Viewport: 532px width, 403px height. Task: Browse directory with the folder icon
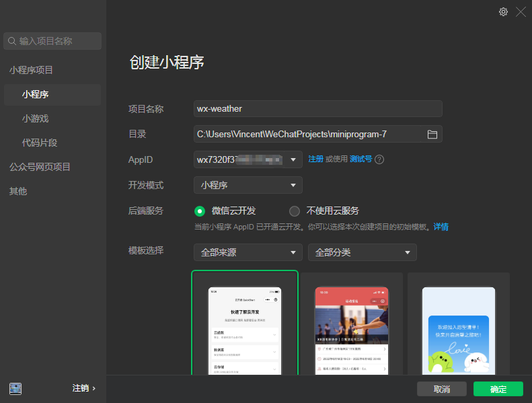[432, 135]
